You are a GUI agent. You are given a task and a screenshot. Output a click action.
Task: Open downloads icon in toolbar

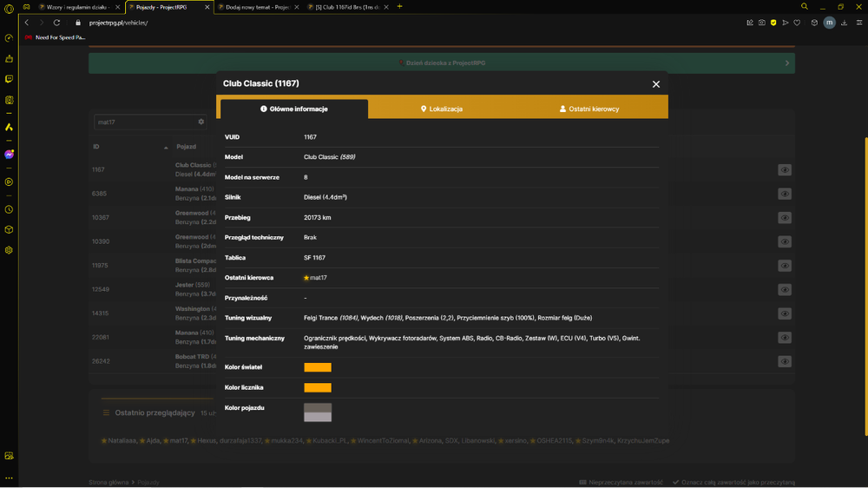click(x=845, y=23)
